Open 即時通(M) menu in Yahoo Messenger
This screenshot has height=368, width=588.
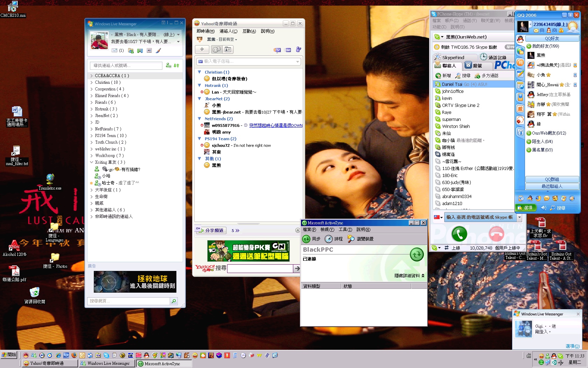click(205, 31)
